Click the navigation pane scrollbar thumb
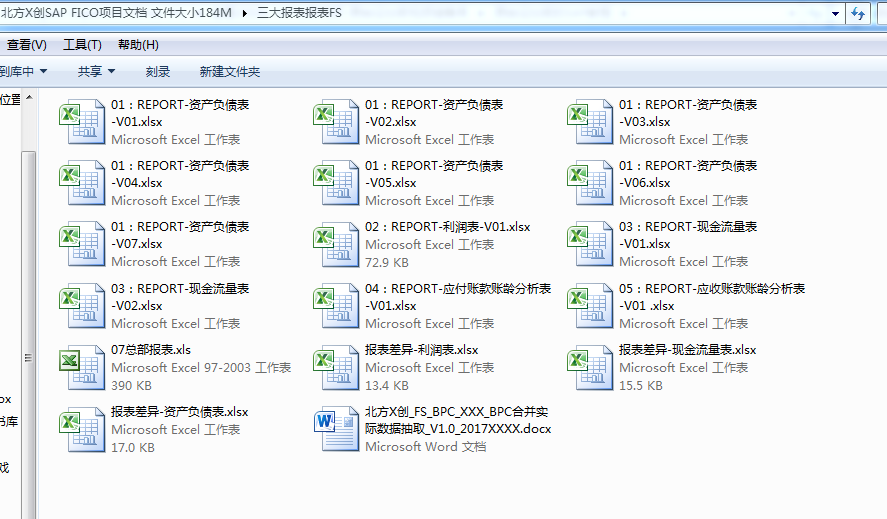 (28, 335)
